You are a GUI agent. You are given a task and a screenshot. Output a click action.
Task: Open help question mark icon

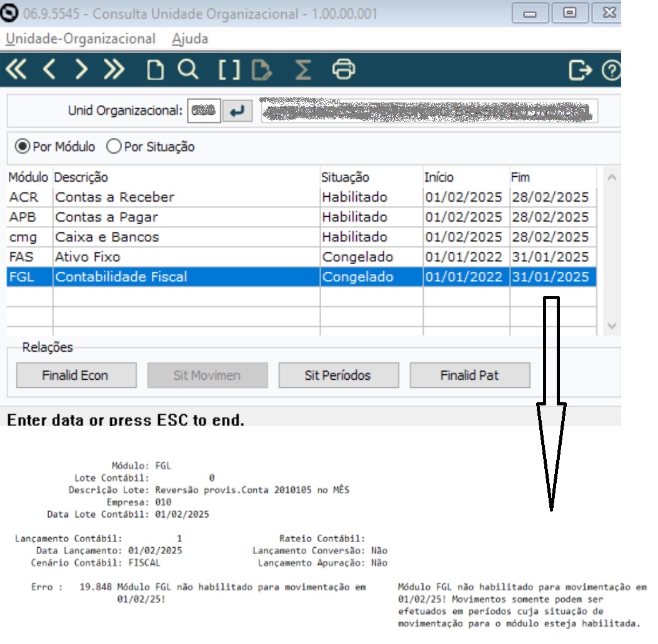(x=611, y=70)
